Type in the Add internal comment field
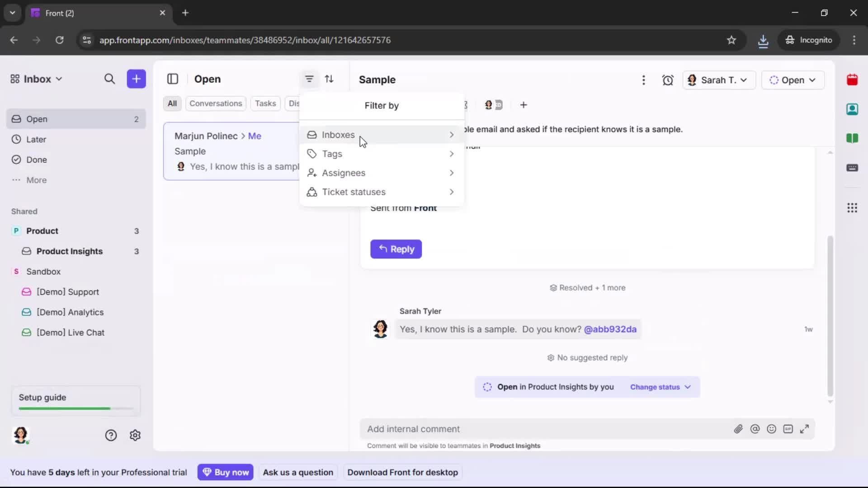The height and width of the screenshot is (488, 868). tap(497, 429)
